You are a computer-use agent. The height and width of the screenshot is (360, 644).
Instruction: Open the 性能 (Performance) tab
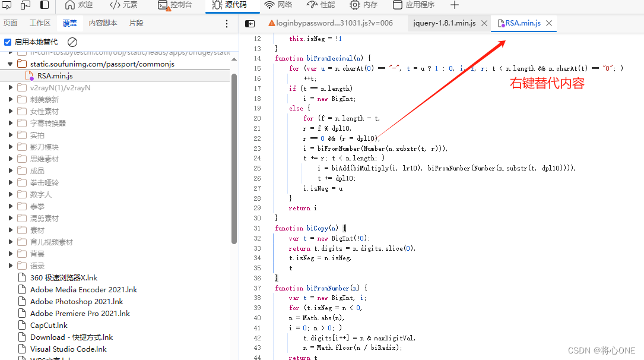tap(321, 5)
